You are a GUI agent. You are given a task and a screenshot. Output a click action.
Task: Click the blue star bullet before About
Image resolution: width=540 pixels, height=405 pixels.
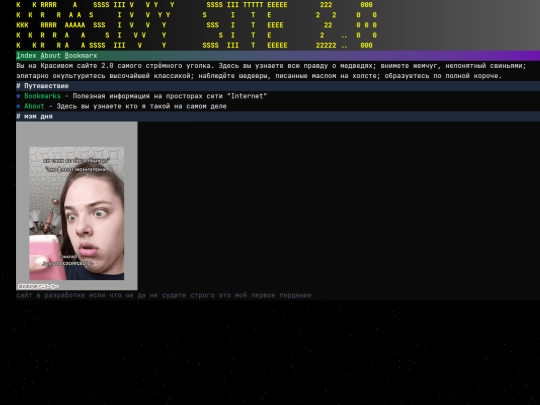[18, 106]
